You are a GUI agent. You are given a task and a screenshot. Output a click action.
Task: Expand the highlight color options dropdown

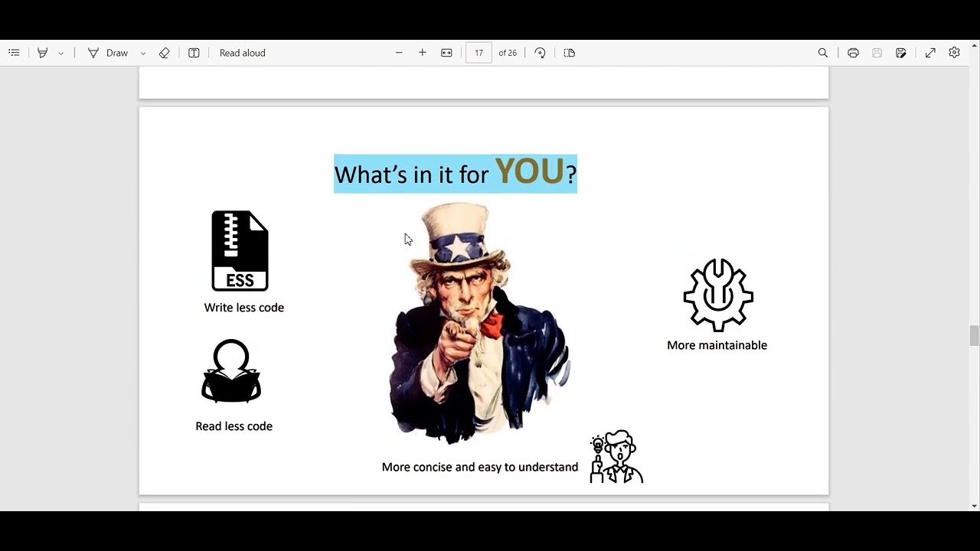click(61, 53)
